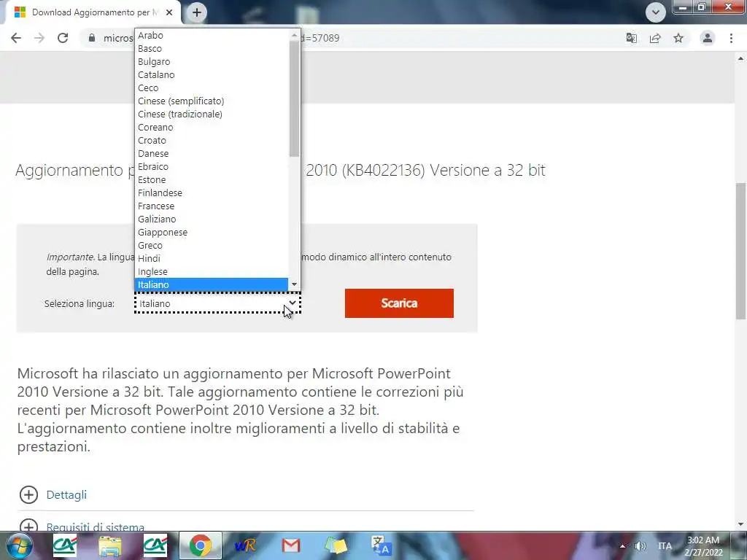Open the Chrome profile avatar

coord(708,38)
